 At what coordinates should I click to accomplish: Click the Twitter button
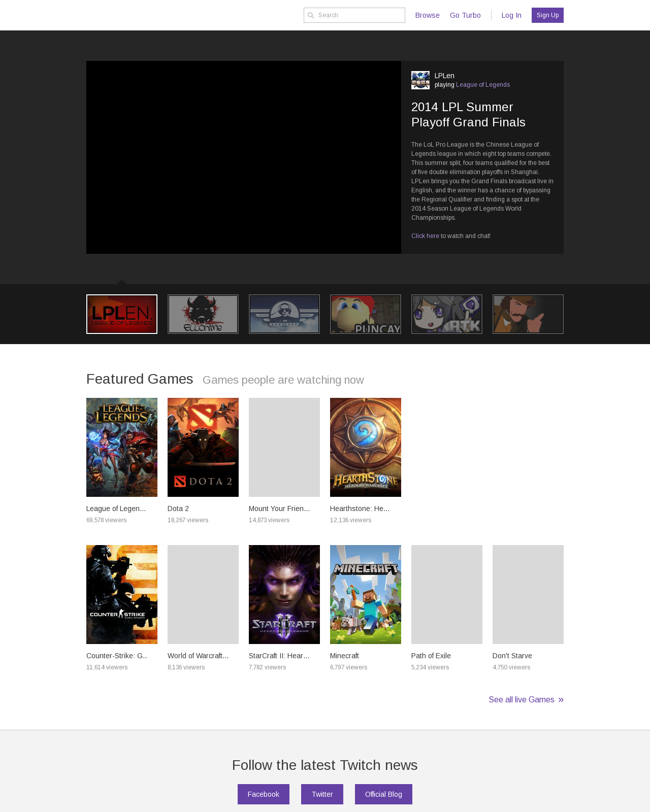click(x=322, y=794)
